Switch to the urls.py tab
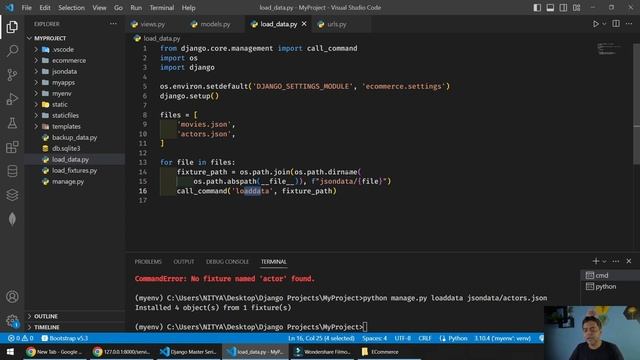 337,24
